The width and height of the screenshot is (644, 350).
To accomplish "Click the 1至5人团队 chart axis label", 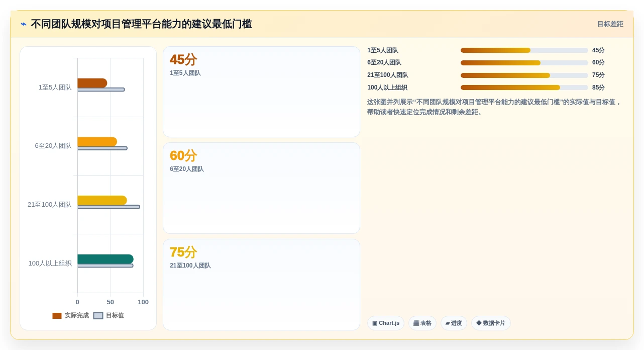I will coord(55,87).
